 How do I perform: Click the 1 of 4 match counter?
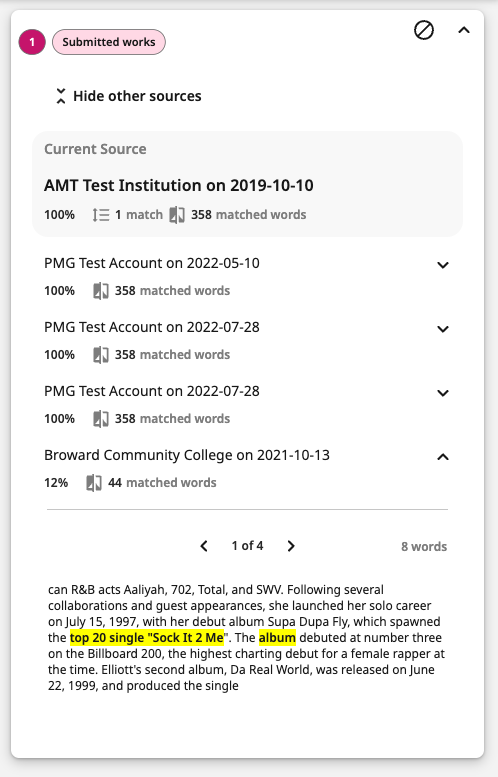coord(247,546)
